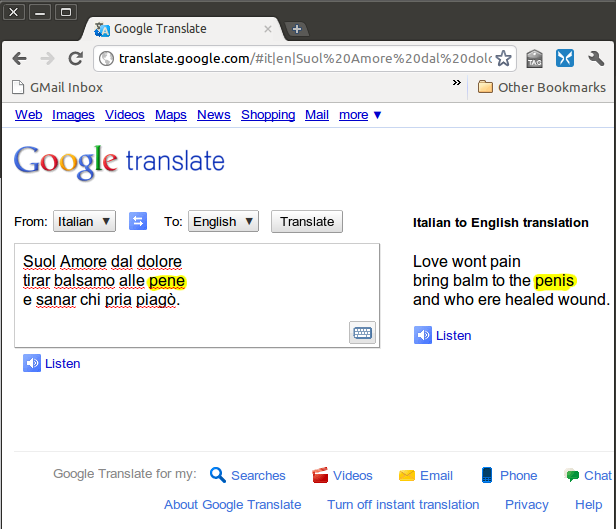Close the Google Translate tab
Viewport: 616px width, 529px height.
(x=268, y=29)
